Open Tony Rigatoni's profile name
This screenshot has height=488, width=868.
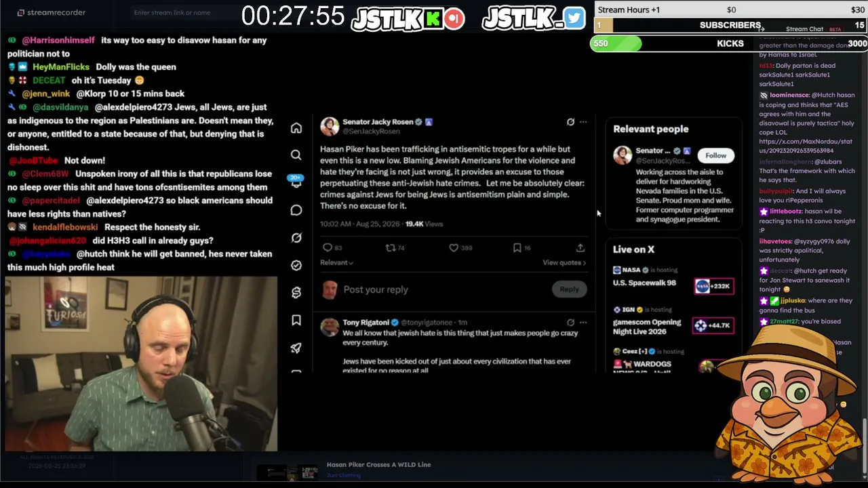coord(366,323)
